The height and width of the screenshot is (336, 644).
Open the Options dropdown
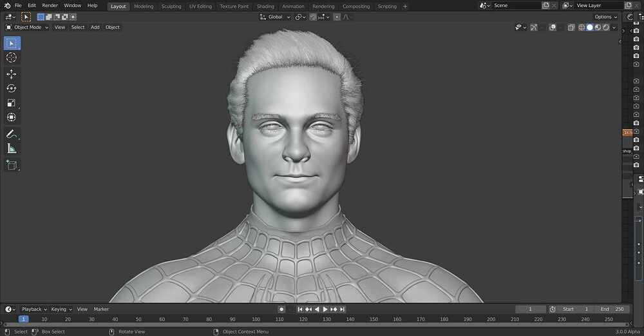point(606,17)
